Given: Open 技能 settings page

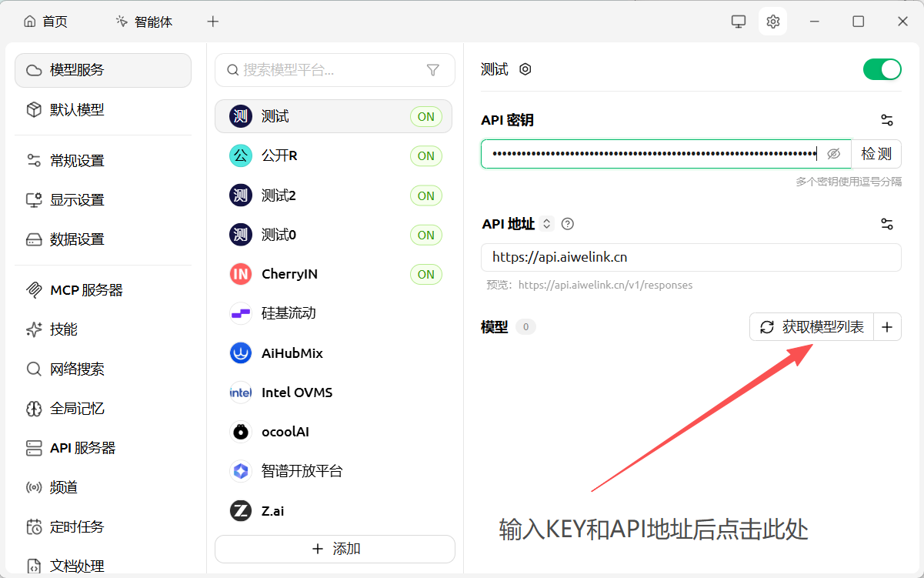Looking at the screenshot, I should point(103,329).
